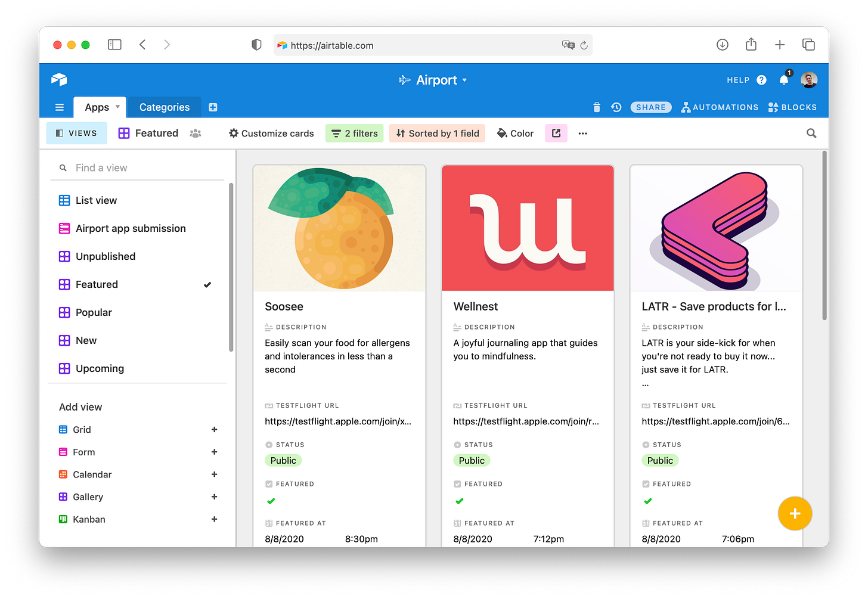Open Soosee TestFlight URL link
This screenshot has height=599, width=868.
pyautogui.click(x=338, y=421)
